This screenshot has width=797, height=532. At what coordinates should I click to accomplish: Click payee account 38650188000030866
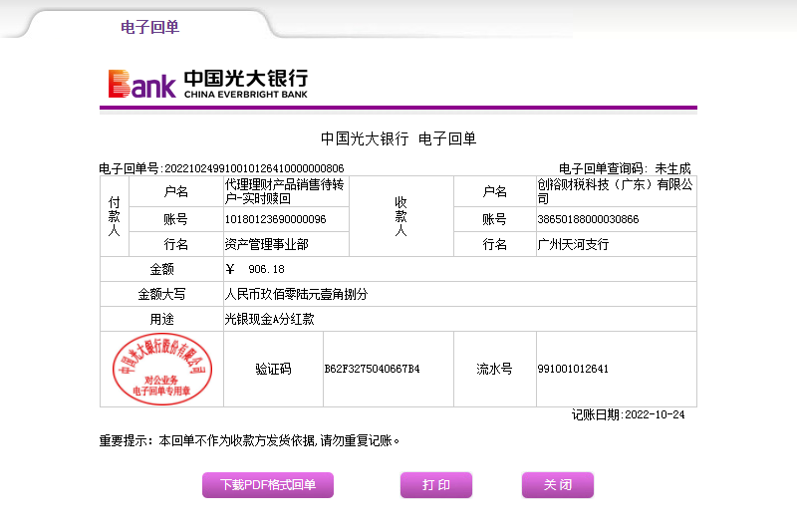pos(588,219)
